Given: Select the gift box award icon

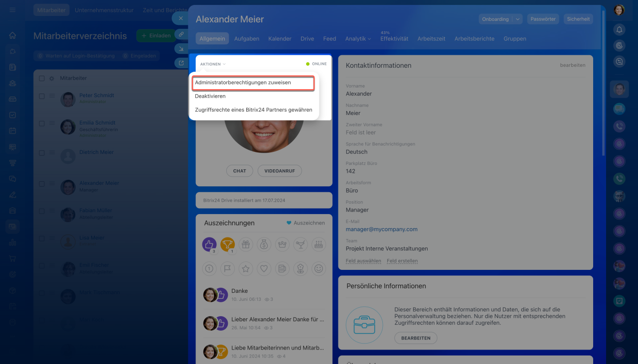Looking at the screenshot, I should (246, 244).
